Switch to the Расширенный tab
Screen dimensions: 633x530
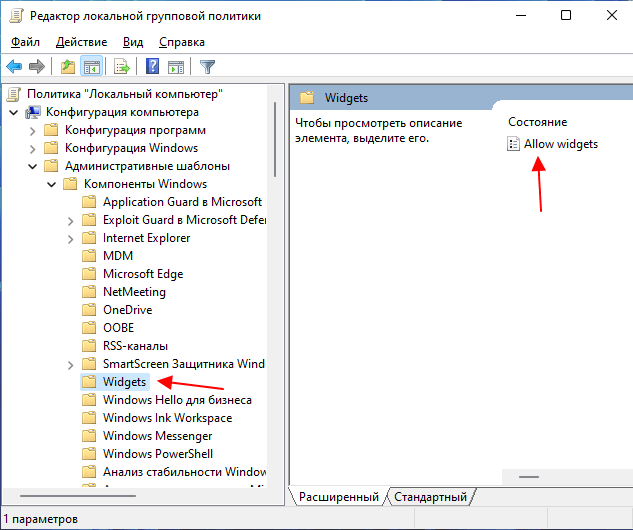tap(339, 497)
